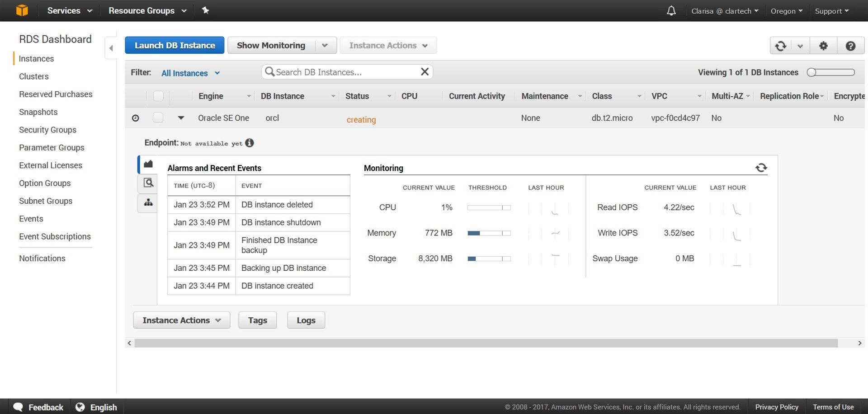Go to Instances in the sidebar

click(x=36, y=58)
